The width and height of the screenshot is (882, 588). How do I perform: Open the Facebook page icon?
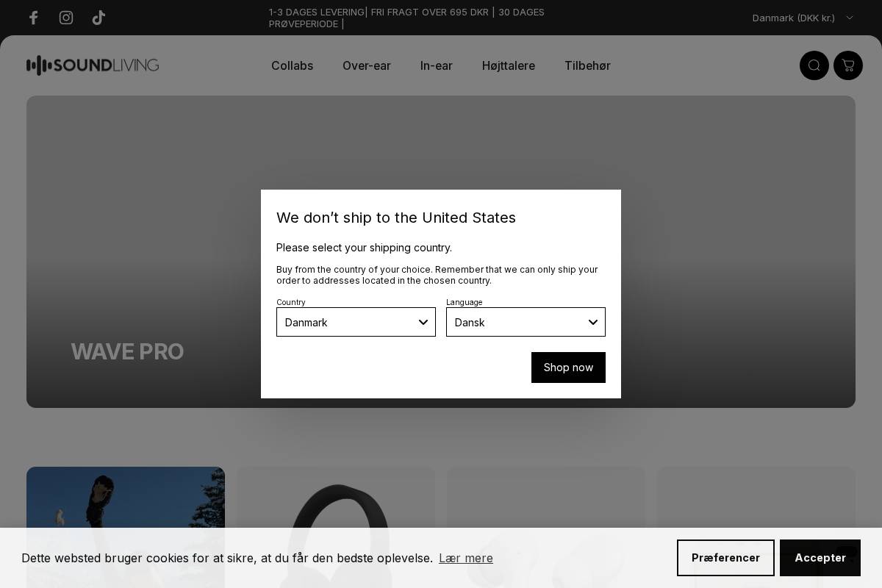click(x=34, y=18)
